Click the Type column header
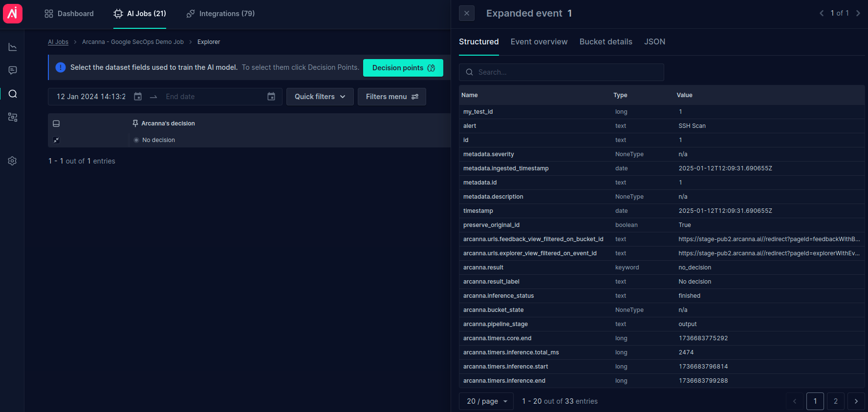Screen dimensions: 868x412 tap(620, 95)
